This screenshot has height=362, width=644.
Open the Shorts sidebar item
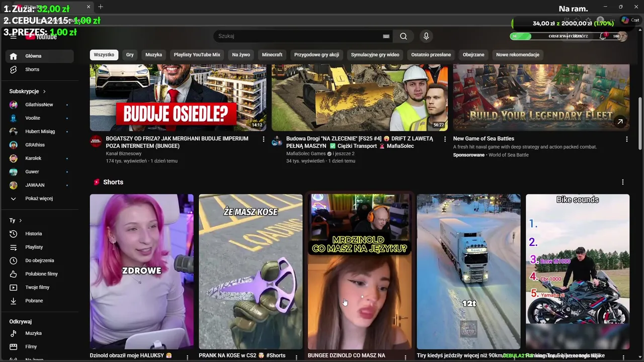(x=39, y=69)
